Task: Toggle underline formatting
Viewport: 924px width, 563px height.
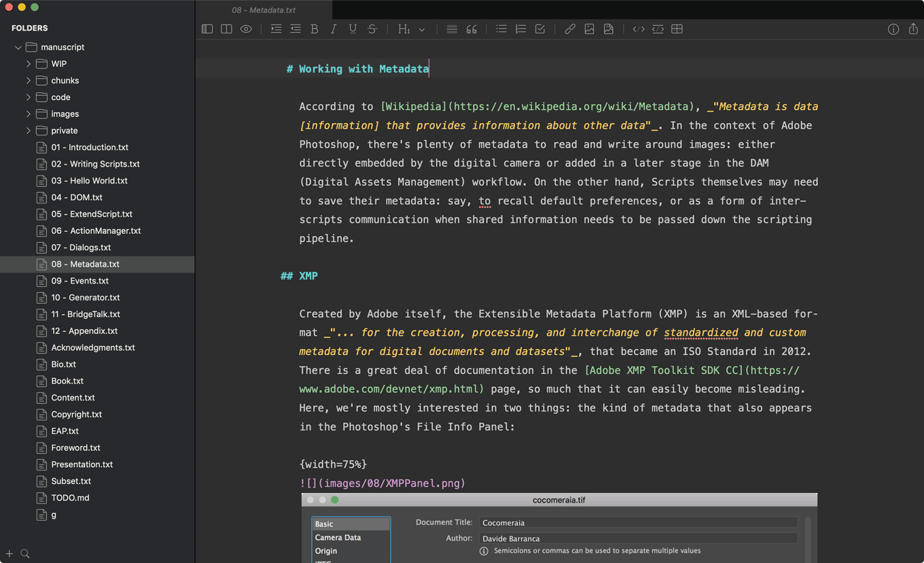Action: pos(353,29)
